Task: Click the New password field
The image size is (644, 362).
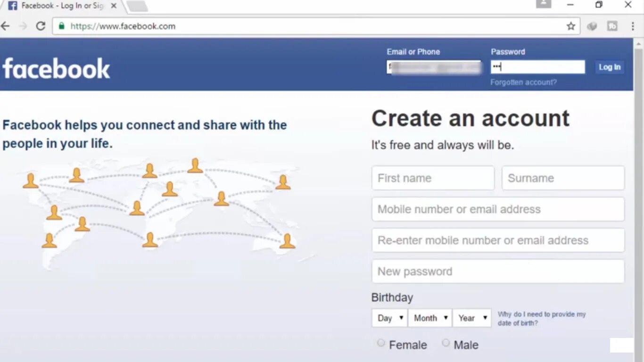Action: tap(498, 271)
